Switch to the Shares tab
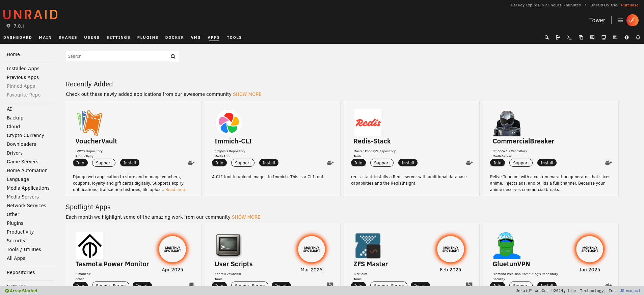The image size is (644, 295). [x=68, y=37]
